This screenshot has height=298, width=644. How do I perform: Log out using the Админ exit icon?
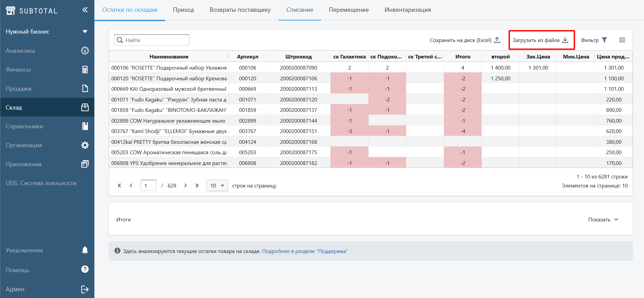coord(85,289)
